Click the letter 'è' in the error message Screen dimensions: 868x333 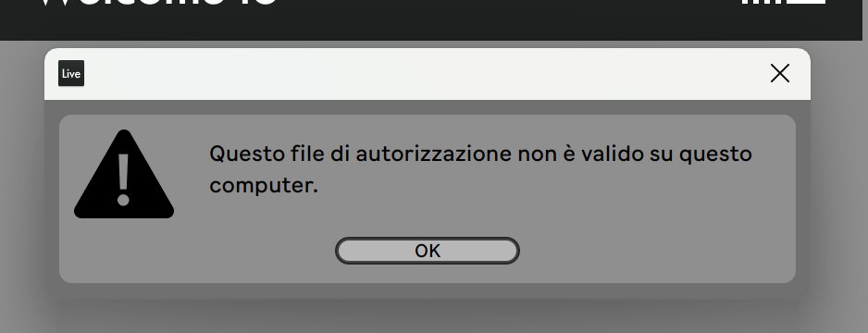(568, 153)
